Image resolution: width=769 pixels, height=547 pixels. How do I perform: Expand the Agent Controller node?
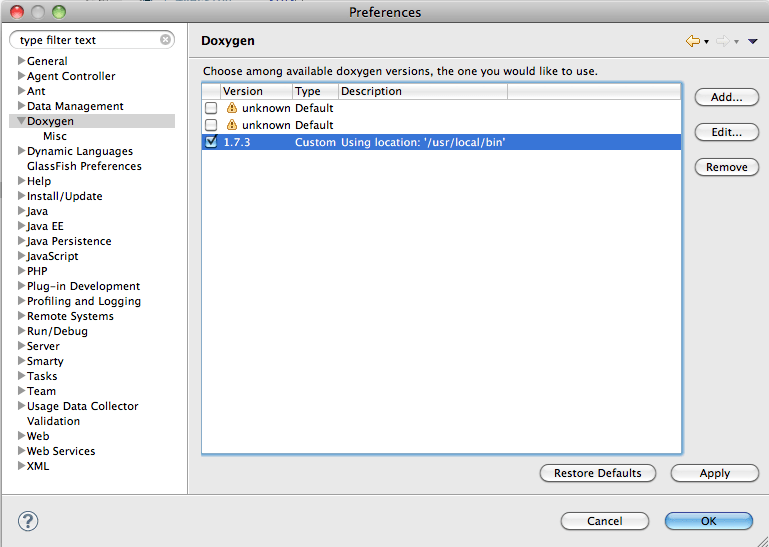[x=21, y=76]
